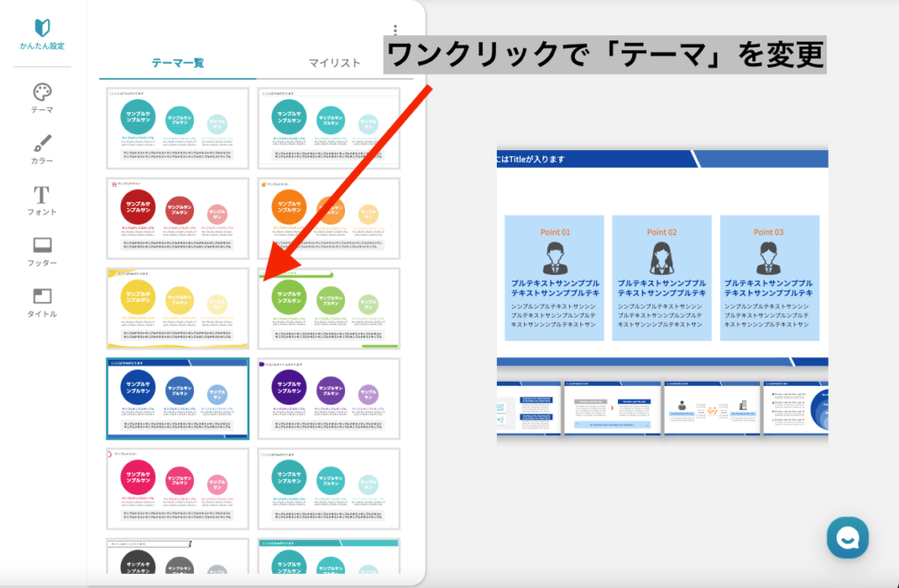Image resolution: width=899 pixels, height=588 pixels.
Task: Choose the teal theme beside pink theme
Action: (329, 489)
